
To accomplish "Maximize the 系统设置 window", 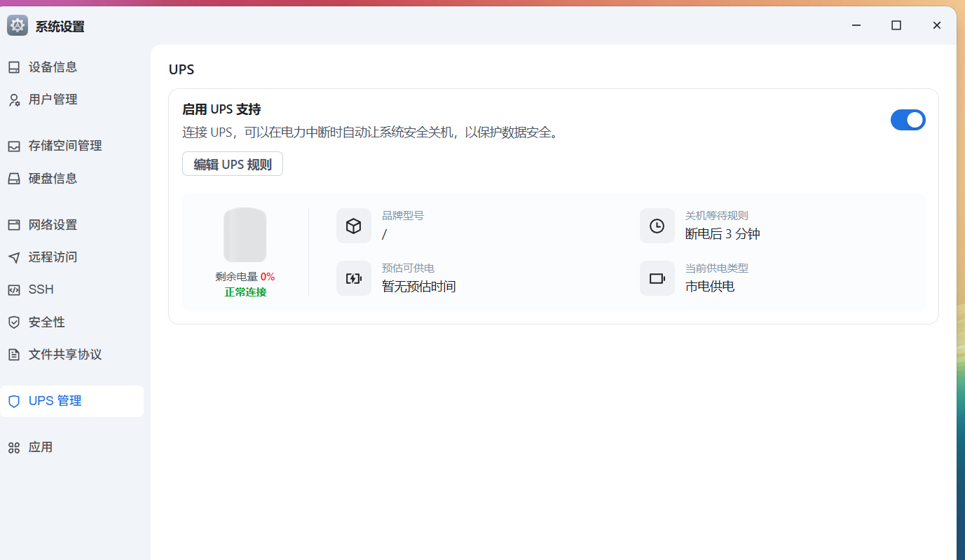I will point(896,25).
